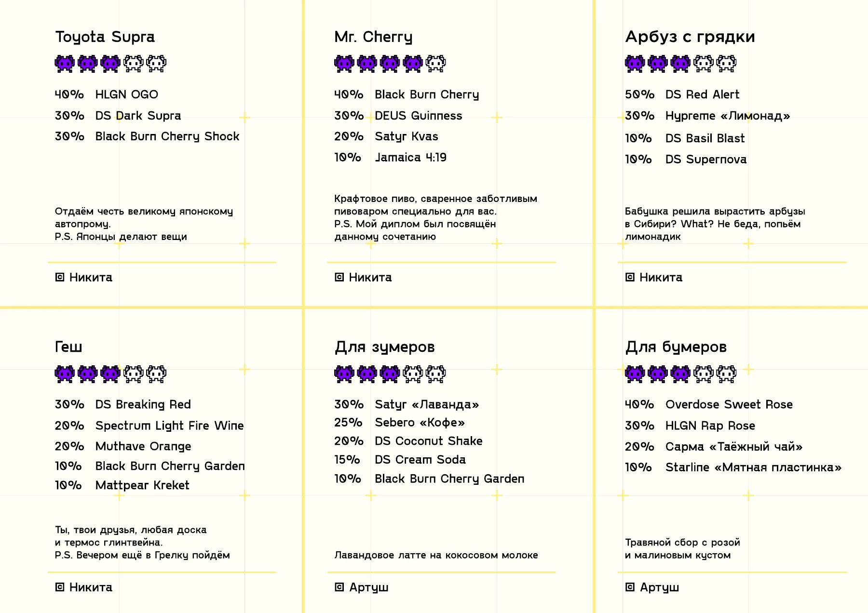Click Instagram icon beside Артуш under Для бумеров
Image resolution: width=868 pixels, height=613 pixels.
[x=630, y=587]
